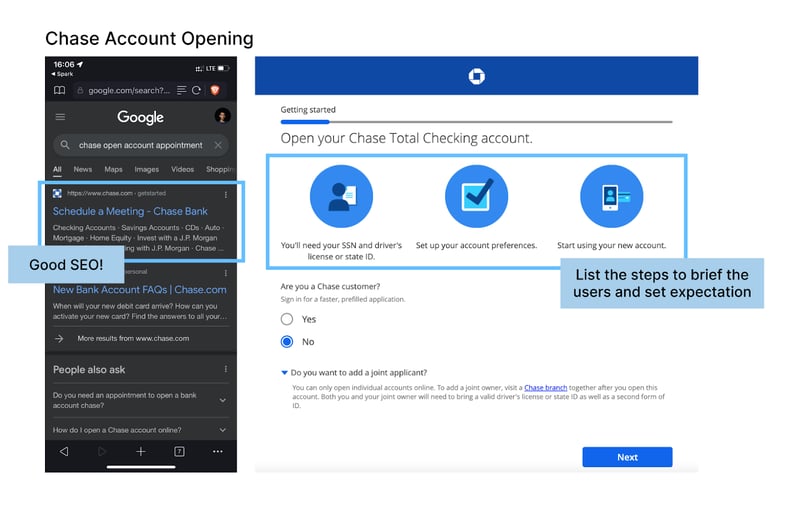The image size is (800, 520).
Task: Select No for Chase customer
Action: pos(287,342)
